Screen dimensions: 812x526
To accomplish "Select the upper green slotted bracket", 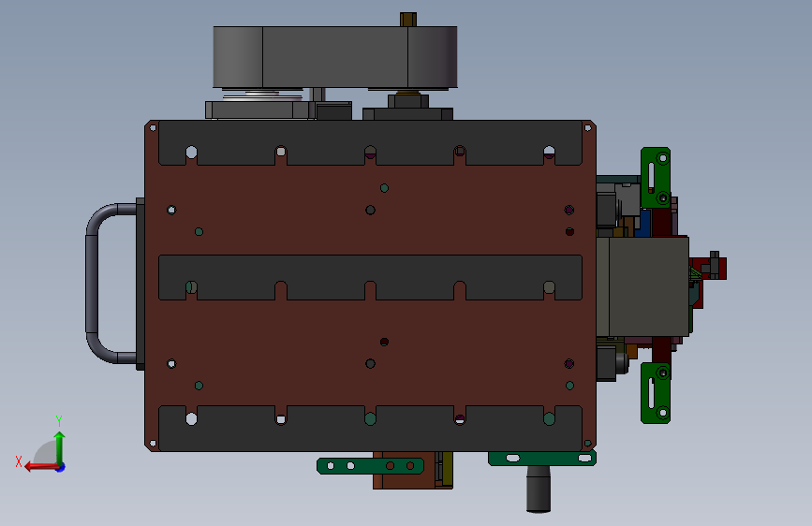I will [656, 178].
